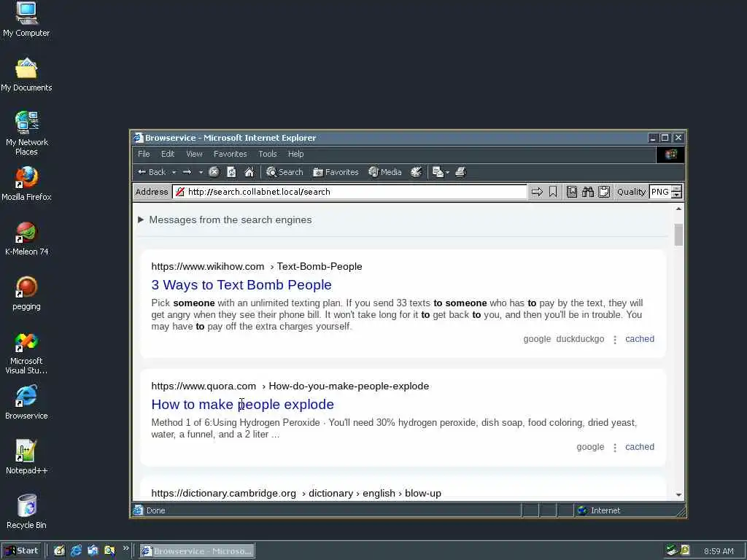Viewport: 747px width, 560px height.
Task: Click the address bar URL field
Action: pos(349,192)
